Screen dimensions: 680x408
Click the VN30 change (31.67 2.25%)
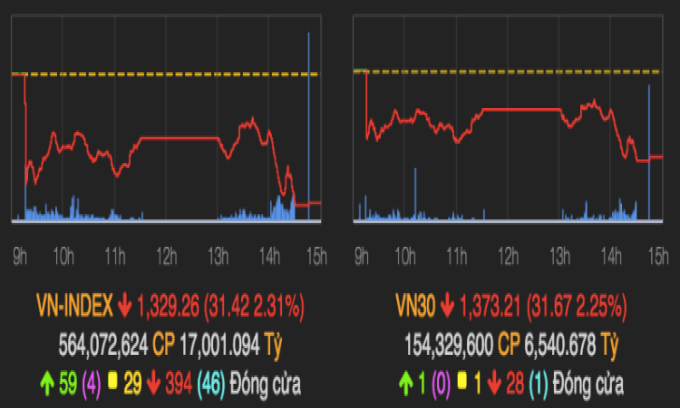click(576, 307)
